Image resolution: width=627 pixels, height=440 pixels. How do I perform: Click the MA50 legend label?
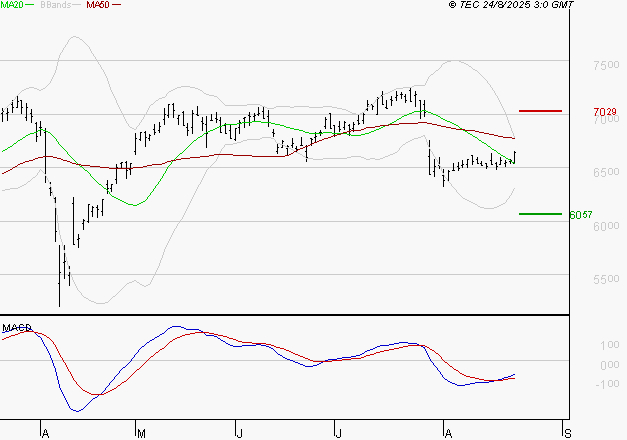[98, 5]
